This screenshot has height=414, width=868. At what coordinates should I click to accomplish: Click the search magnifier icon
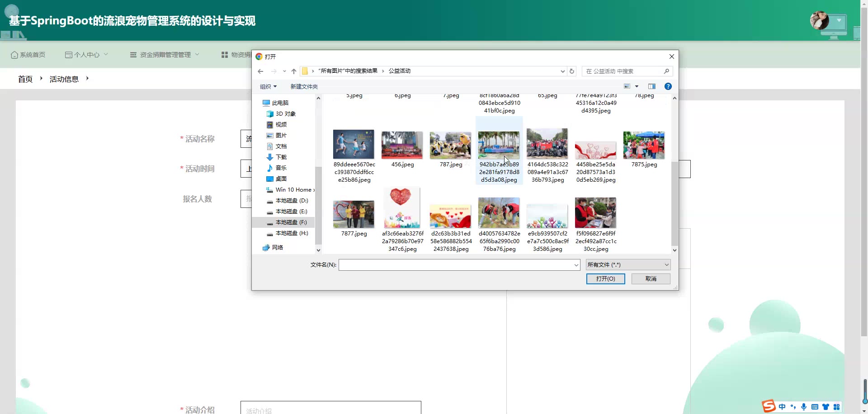click(666, 71)
